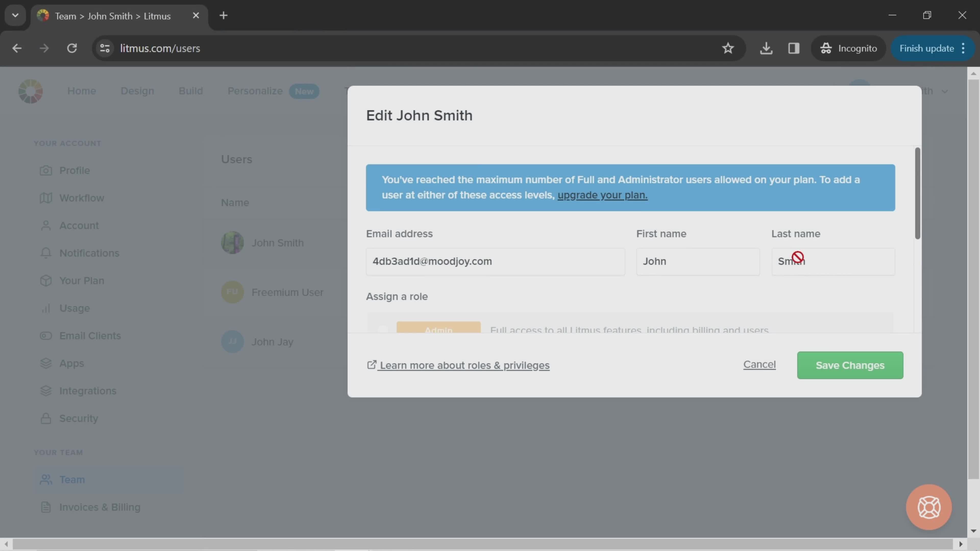Open the Your Team section expander
Image resolution: width=980 pixels, height=551 pixels.
(58, 452)
